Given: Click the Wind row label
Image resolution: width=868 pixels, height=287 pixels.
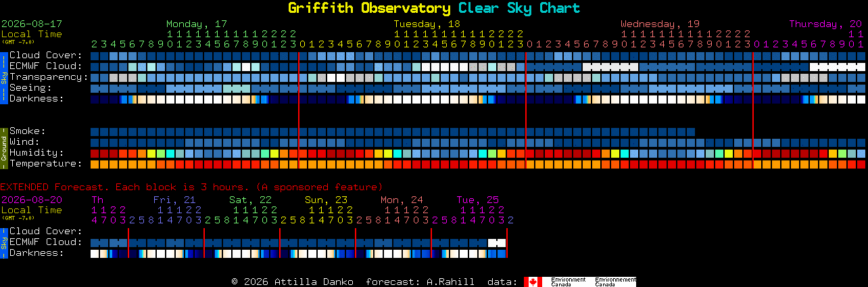Looking at the screenshot, I should (24, 142).
